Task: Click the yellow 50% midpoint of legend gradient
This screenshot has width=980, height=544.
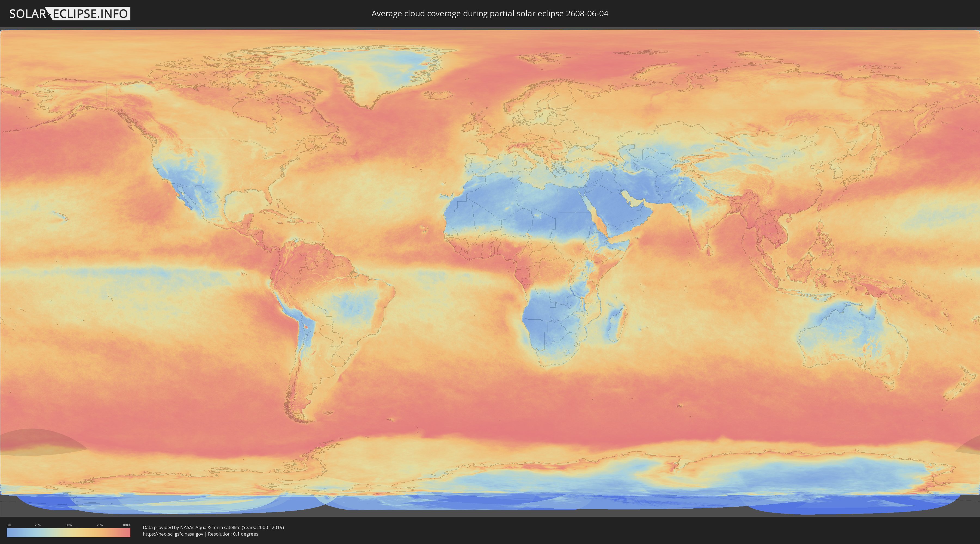Action: pyautogui.click(x=69, y=533)
